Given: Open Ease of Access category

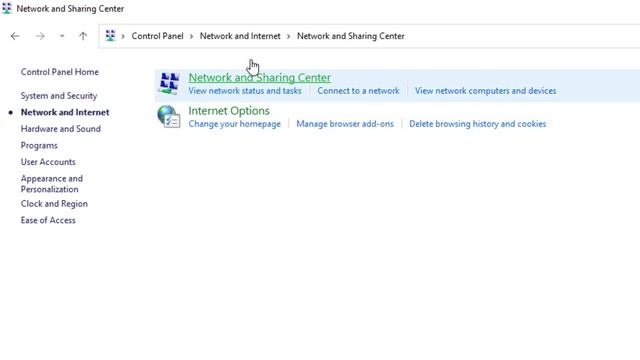Looking at the screenshot, I should pyautogui.click(x=48, y=220).
